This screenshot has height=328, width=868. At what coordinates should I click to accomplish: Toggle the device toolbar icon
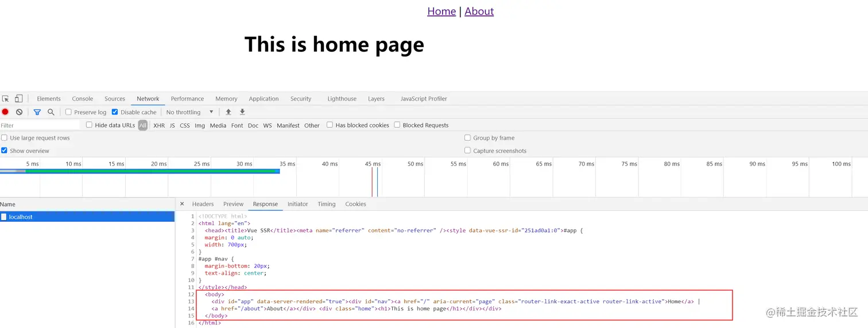[19, 99]
